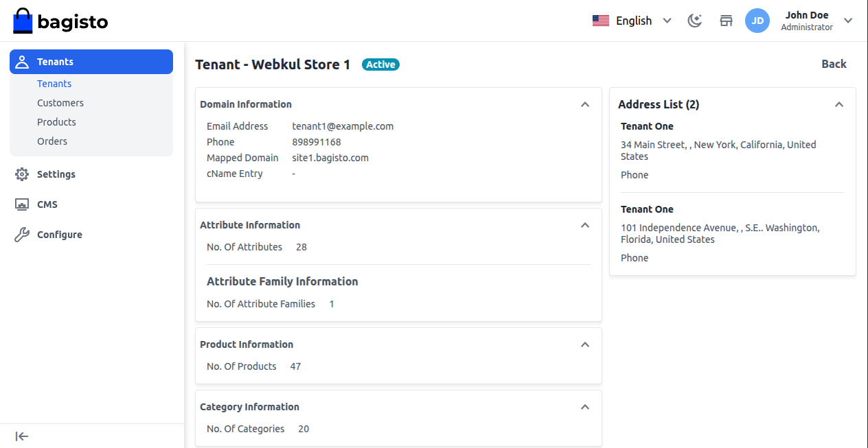Open the storefront icon in the header
This screenshot has width=868, height=448.
[x=726, y=21]
